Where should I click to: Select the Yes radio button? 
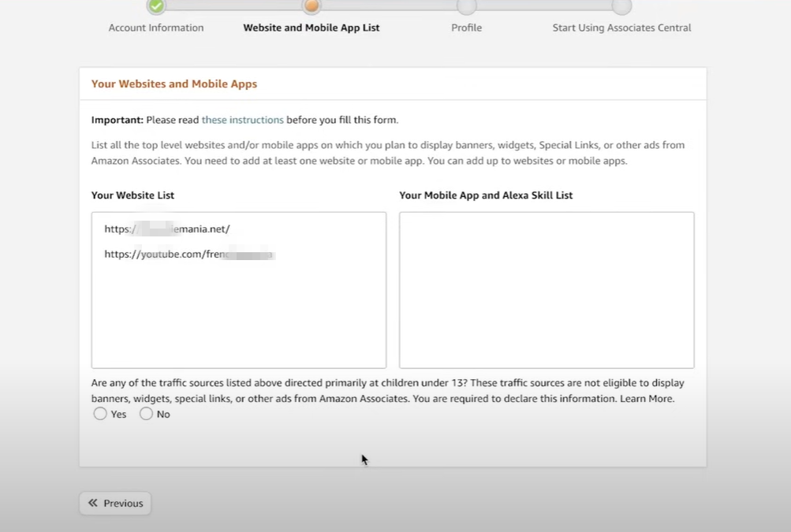pyautogui.click(x=100, y=414)
